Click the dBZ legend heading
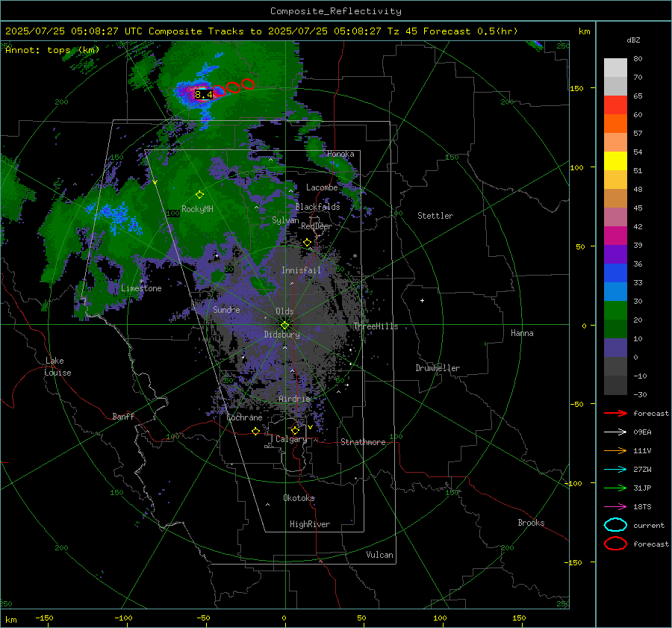672x628 pixels. [633, 40]
